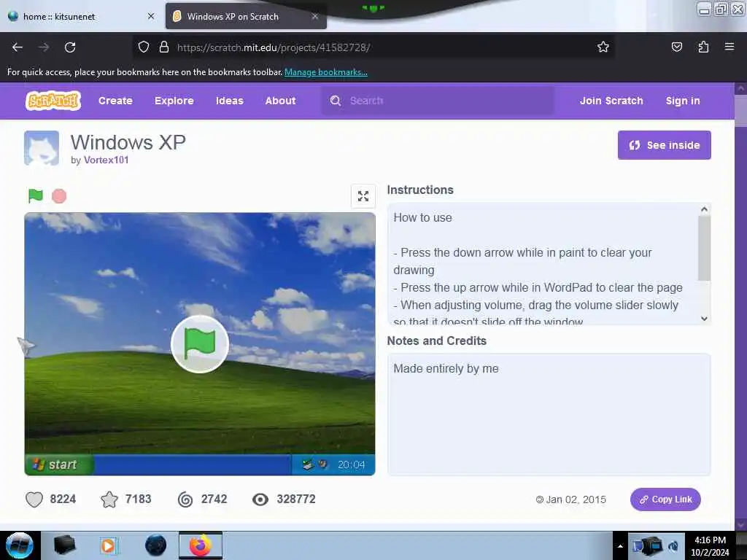
Task: Click the site security padlock icon
Action: [x=164, y=47]
